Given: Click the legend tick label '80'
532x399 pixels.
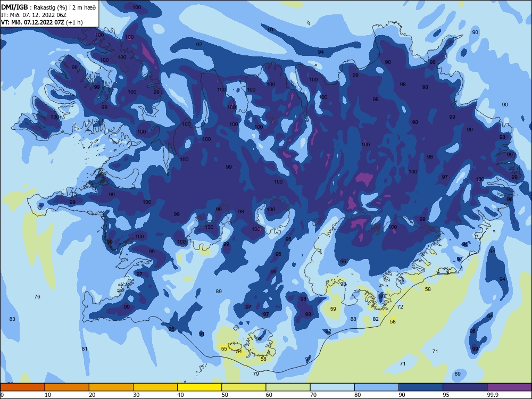Looking at the screenshot, I should [x=358, y=395].
